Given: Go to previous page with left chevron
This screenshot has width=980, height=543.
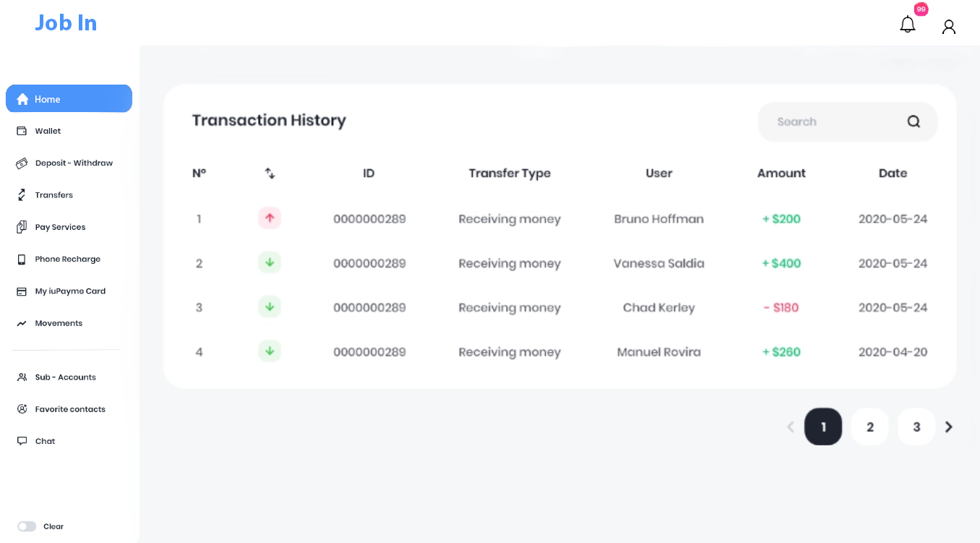Looking at the screenshot, I should click(x=790, y=427).
